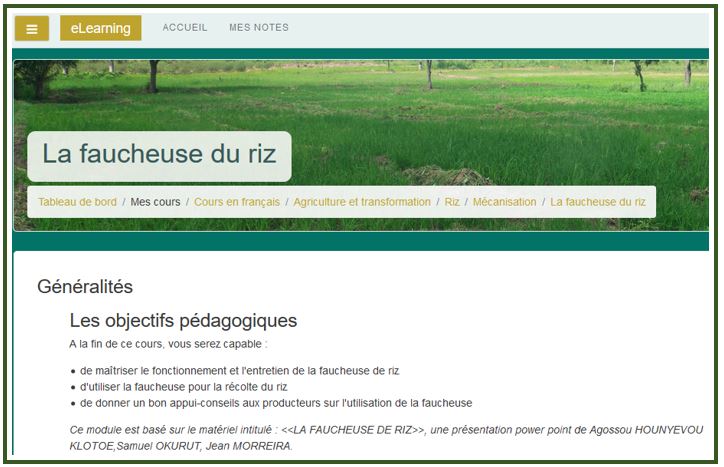Click the Riz breadcrumb link
The image size is (724, 467).
point(452,202)
